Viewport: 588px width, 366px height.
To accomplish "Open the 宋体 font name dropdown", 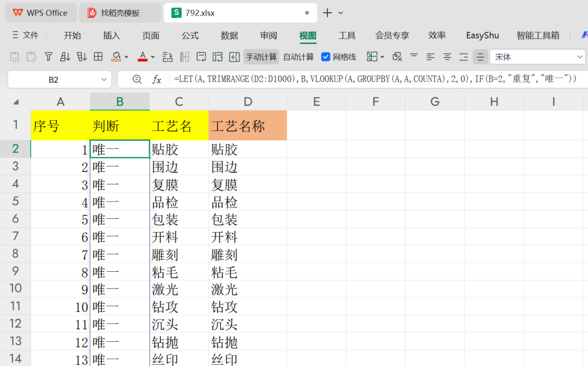I will (x=579, y=57).
